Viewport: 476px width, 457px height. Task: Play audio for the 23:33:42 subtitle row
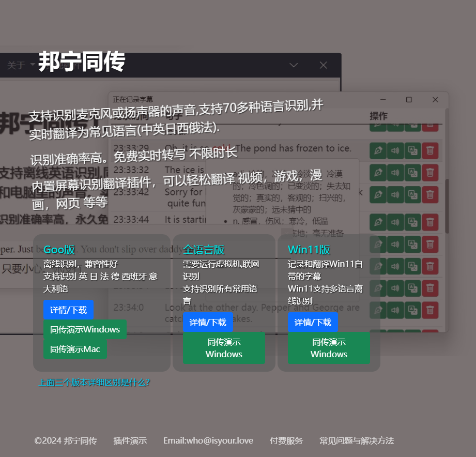[395, 195]
